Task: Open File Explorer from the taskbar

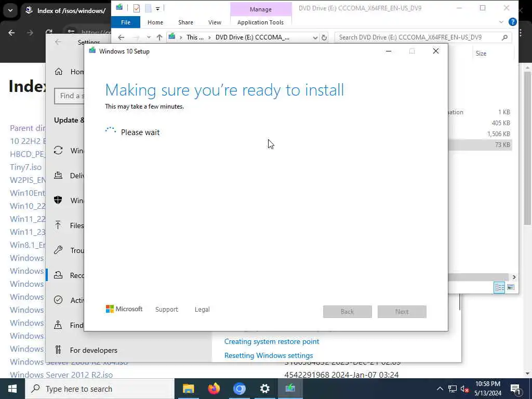Action: 188,389
